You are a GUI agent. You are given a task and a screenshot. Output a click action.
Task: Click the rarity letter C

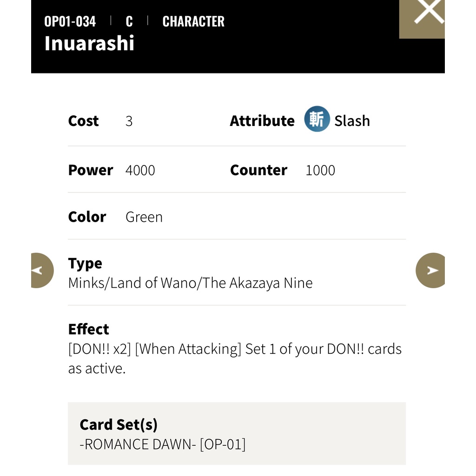pyautogui.click(x=129, y=21)
